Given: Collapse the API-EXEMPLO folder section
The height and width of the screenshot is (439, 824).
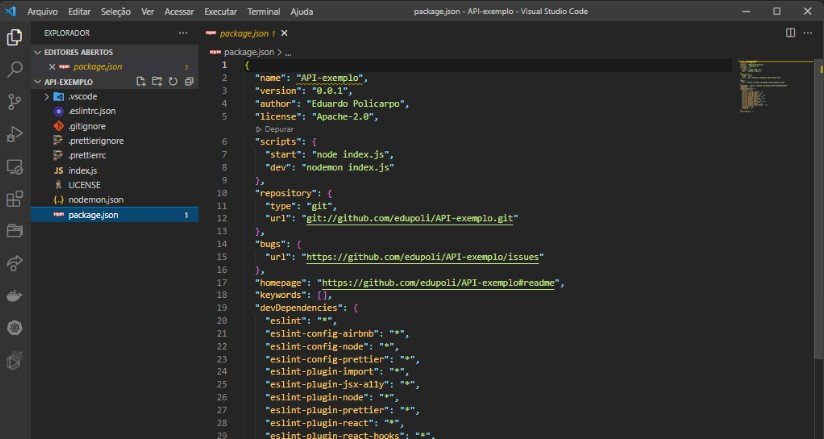Looking at the screenshot, I should tap(37, 82).
